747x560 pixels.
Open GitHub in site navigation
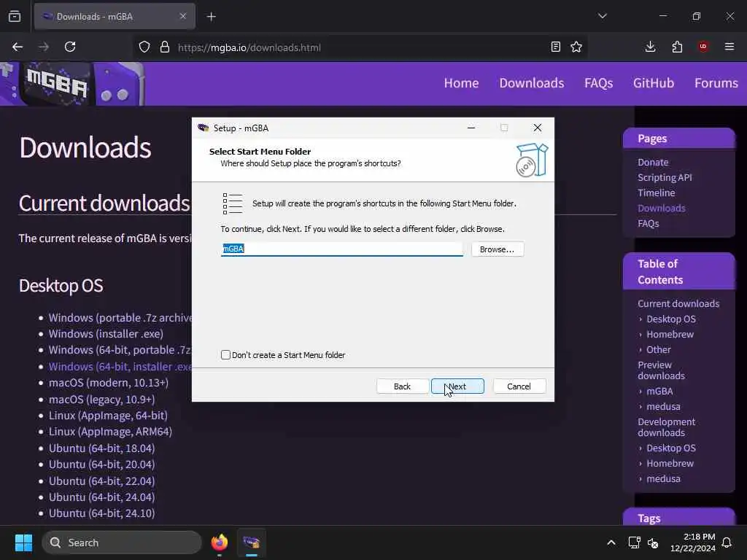coord(654,83)
